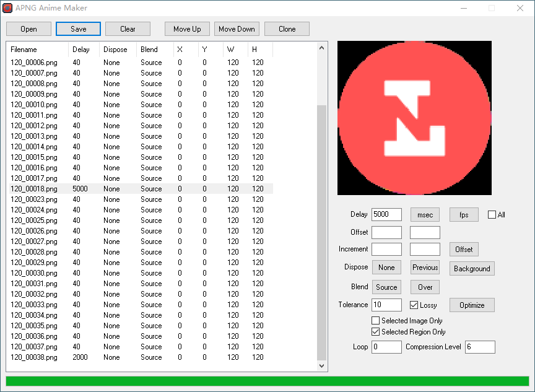Select row 120_00037.png

(141, 347)
